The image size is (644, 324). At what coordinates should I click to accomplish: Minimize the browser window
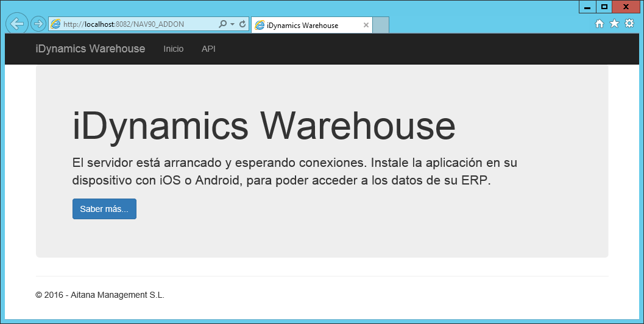pos(587,7)
